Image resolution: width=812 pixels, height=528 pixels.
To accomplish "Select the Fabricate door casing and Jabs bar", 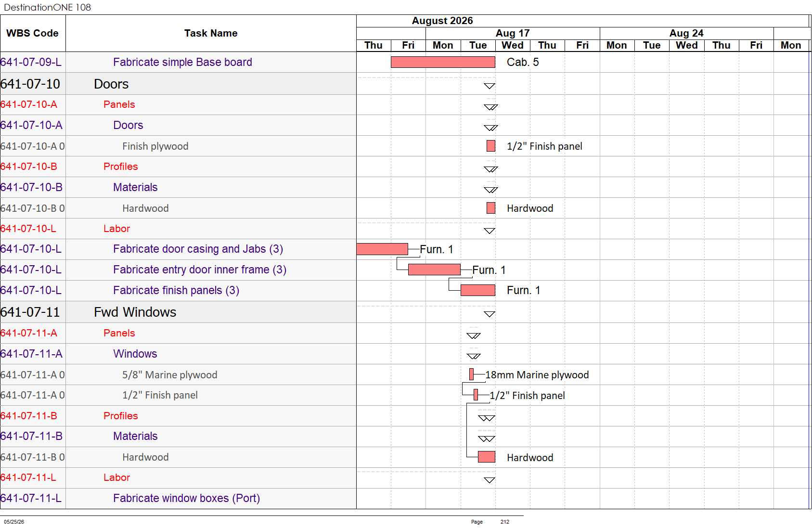I will click(382, 249).
